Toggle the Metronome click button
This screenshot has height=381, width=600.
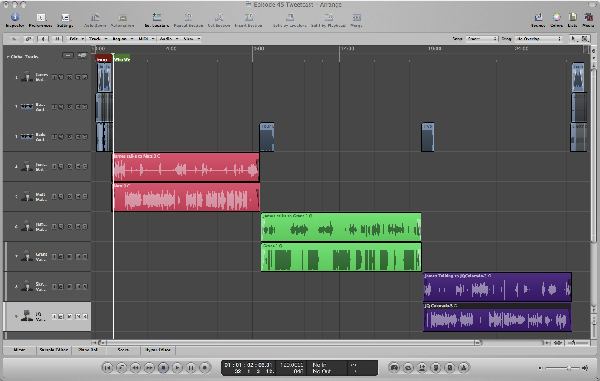tap(464, 368)
